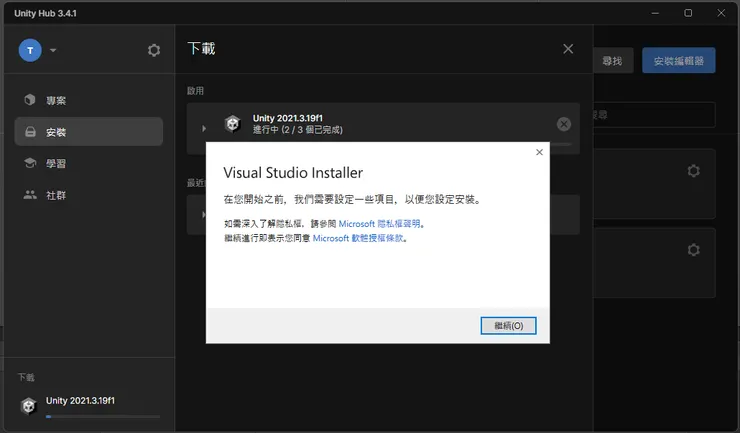
Task: Open settings gear of first installed editor
Action: (x=693, y=170)
